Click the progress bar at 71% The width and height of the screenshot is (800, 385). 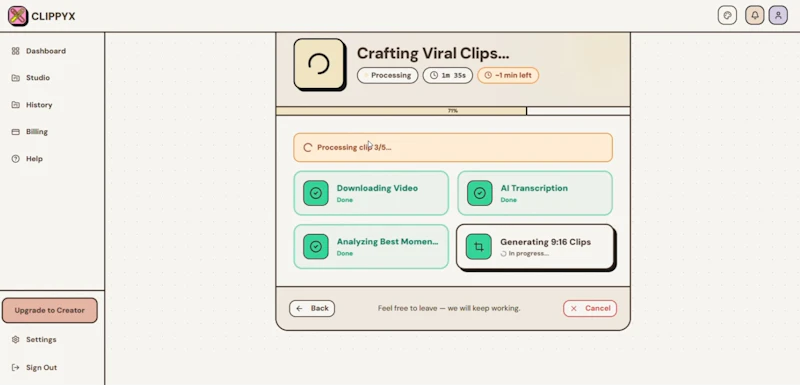tap(453, 111)
